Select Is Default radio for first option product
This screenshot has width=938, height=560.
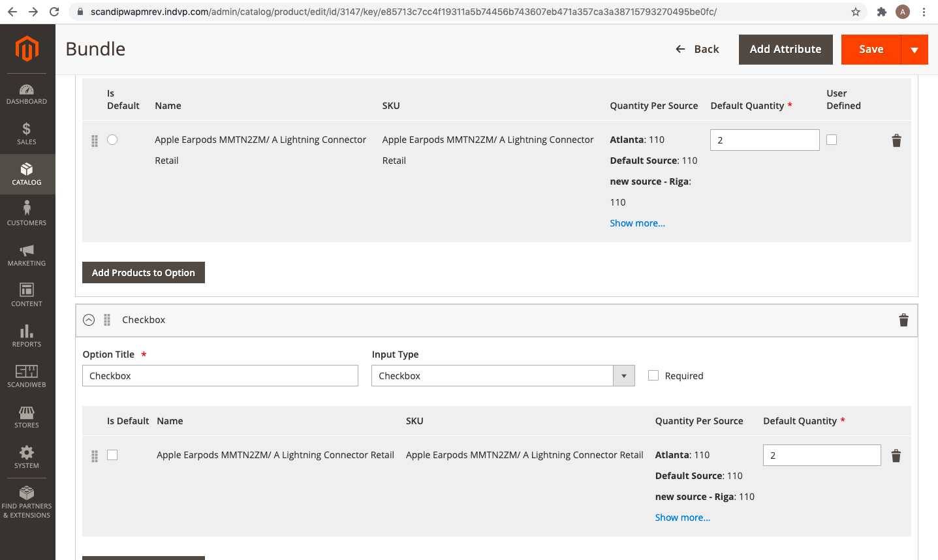[x=112, y=140]
